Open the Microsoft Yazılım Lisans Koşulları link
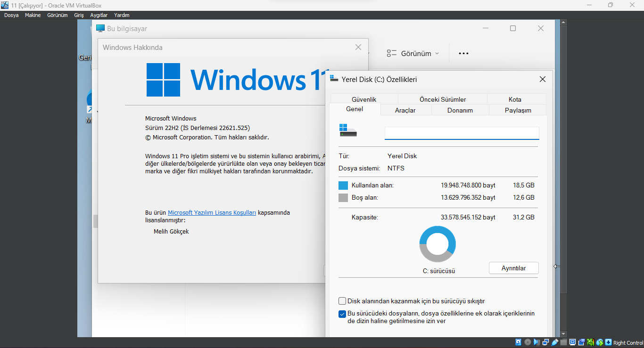This screenshot has width=644, height=348. pyautogui.click(x=212, y=213)
